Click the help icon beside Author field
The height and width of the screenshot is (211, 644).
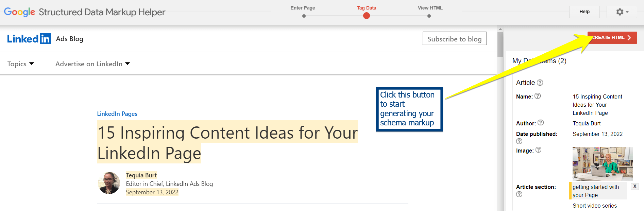(541, 123)
